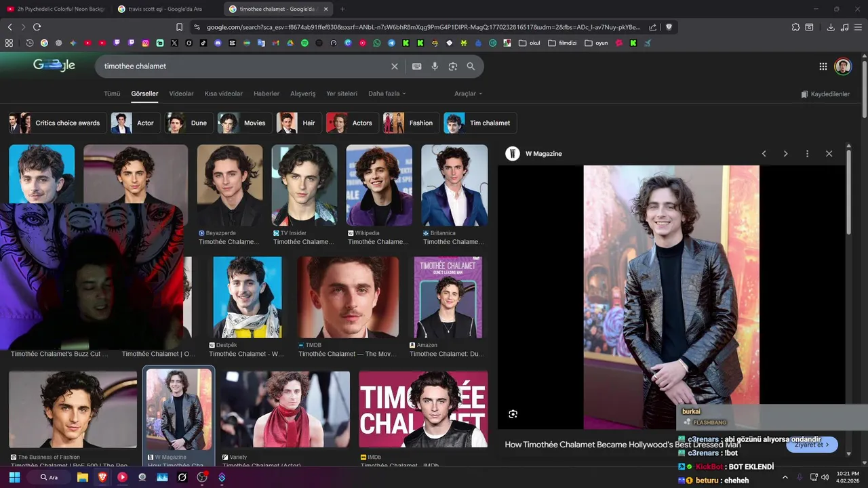Bookmark this page from address bar
The image size is (868, 488).
179,27
